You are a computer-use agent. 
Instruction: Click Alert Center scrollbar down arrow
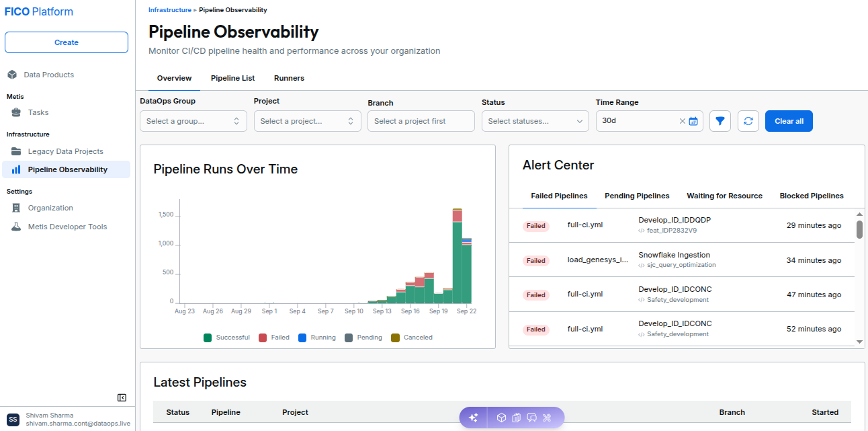859,342
